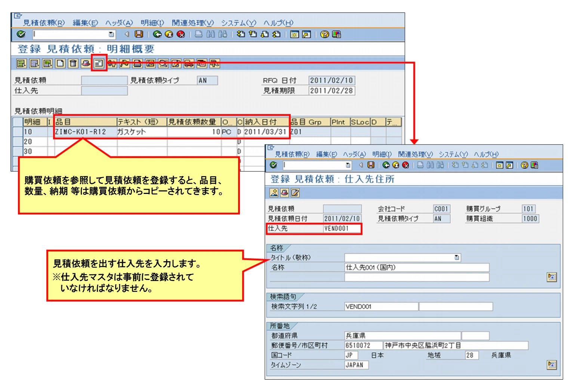
Task: Click item cell ZIMC-K01-R12
Action: (86, 132)
